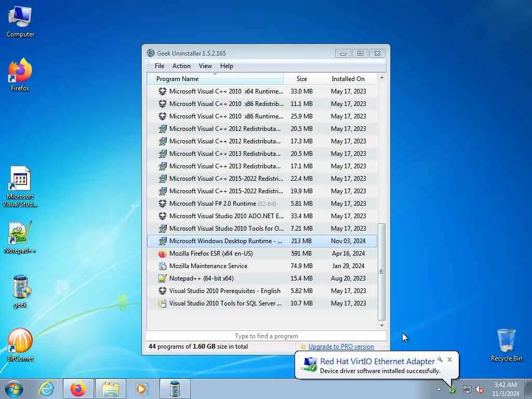Select the Recycle Bin desktop icon
The width and height of the screenshot is (532, 399).
[506, 345]
